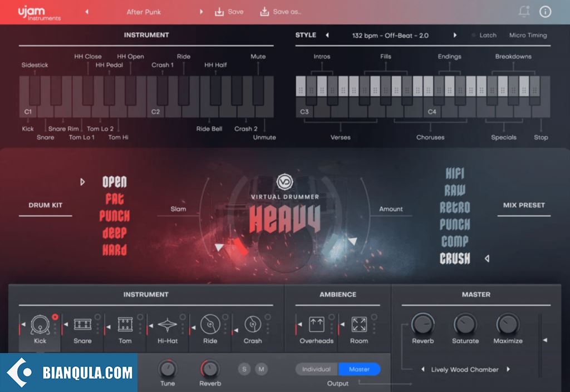The width and height of the screenshot is (570, 392).
Task: Toggle the Tom channel power button
Action: (x=140, y=317)
